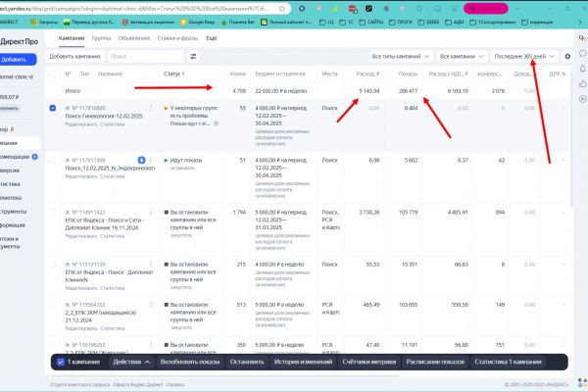Switch to Группы tab
Image resolution: width=588 pixels, height=392 pixels.
point(101,38)
